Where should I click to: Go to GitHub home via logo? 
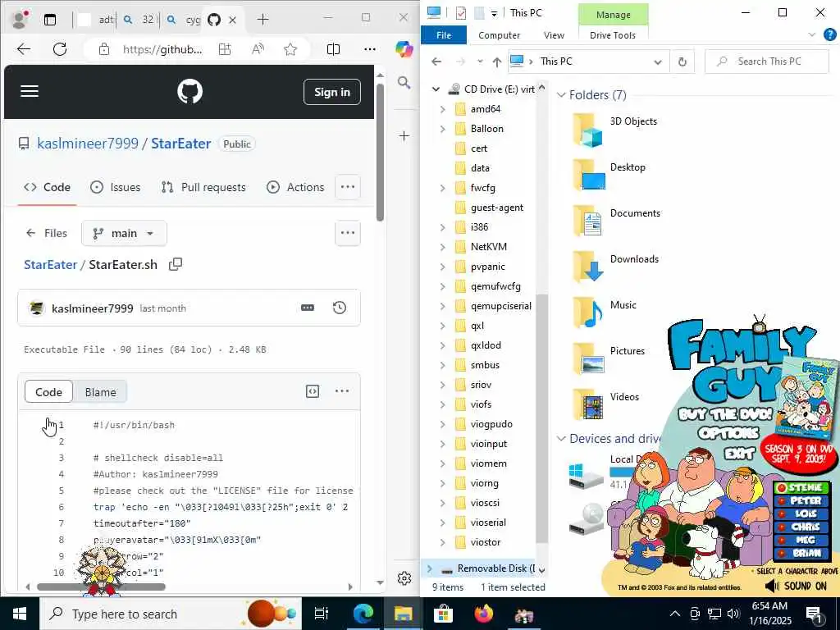click(x=190, y=92)
